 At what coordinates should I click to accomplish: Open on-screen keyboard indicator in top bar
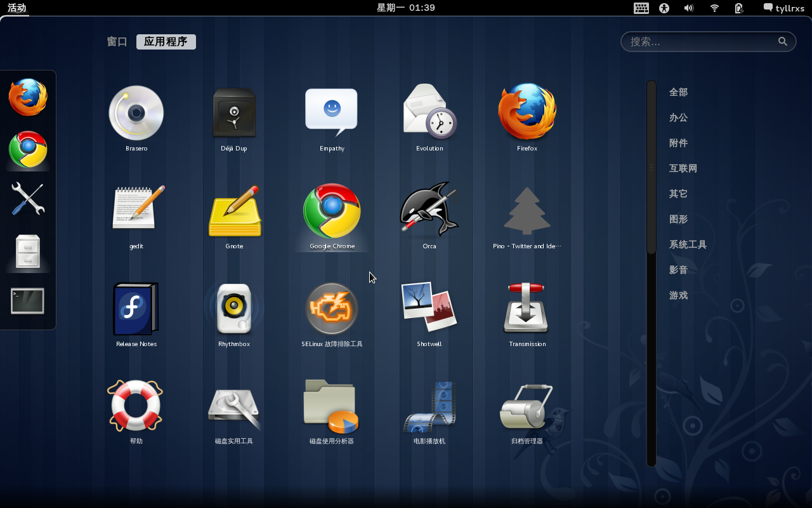[641, 8]
